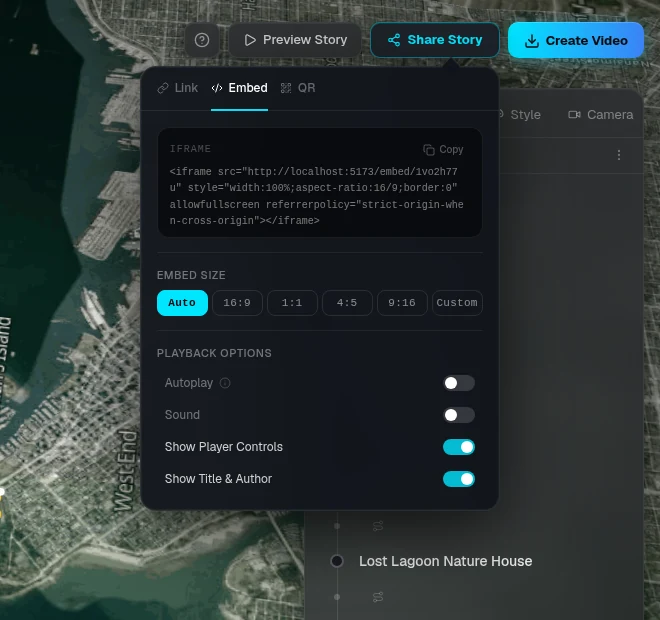
Task: Open the help question mark button
Action: click(202, 40)
